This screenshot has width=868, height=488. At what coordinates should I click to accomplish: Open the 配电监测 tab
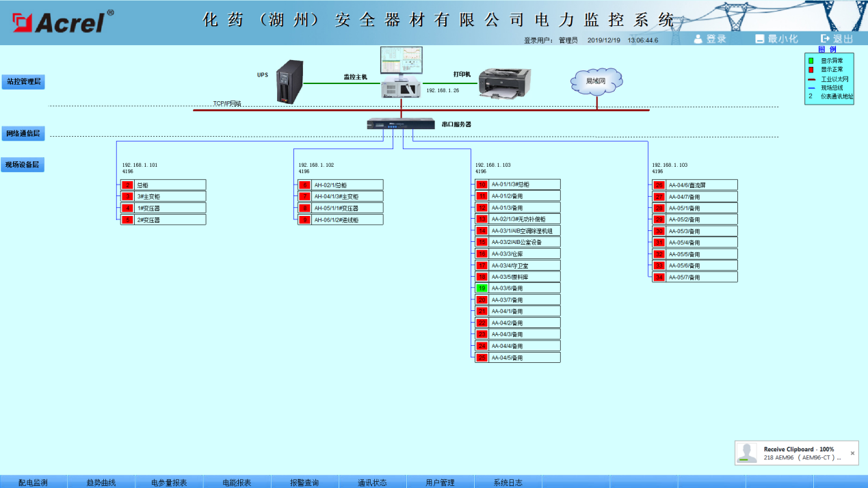34,482
